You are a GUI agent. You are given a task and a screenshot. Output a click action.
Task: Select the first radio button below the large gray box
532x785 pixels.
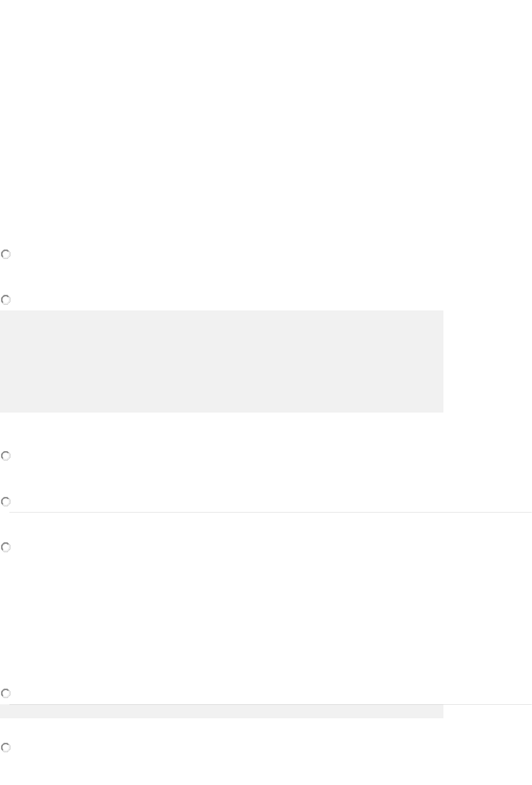[6, 456]
